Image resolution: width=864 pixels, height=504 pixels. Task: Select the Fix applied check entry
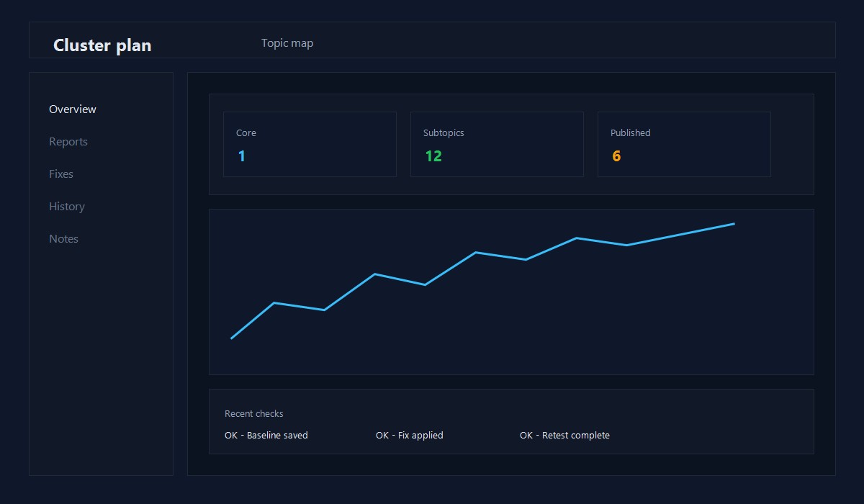pos(409,435)
